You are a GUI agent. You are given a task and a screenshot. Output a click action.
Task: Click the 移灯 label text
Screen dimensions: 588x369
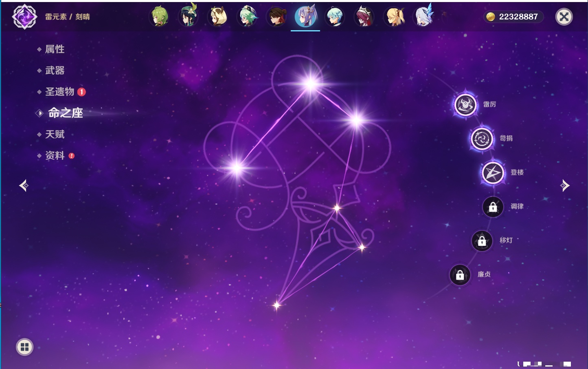pyautogui.click(x=506, y=240)
